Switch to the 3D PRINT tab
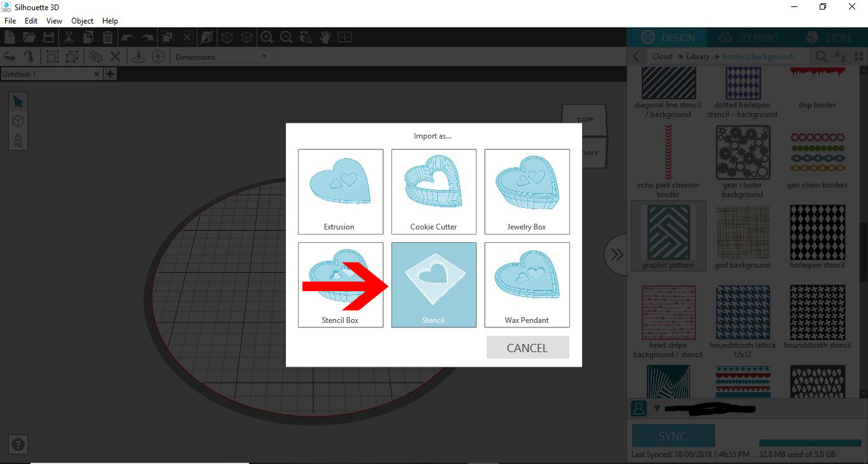Image resolution: width=868 pixels, height=464 pixels. pos(747,38)
